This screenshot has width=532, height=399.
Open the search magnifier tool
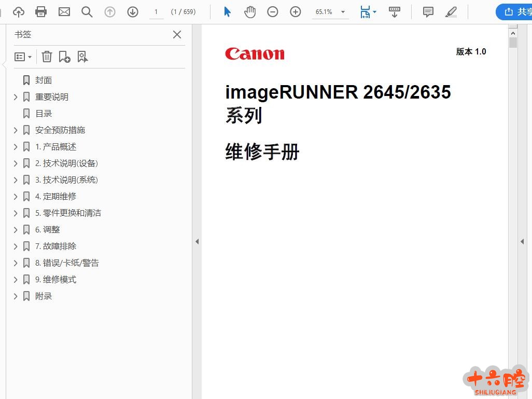87,11
